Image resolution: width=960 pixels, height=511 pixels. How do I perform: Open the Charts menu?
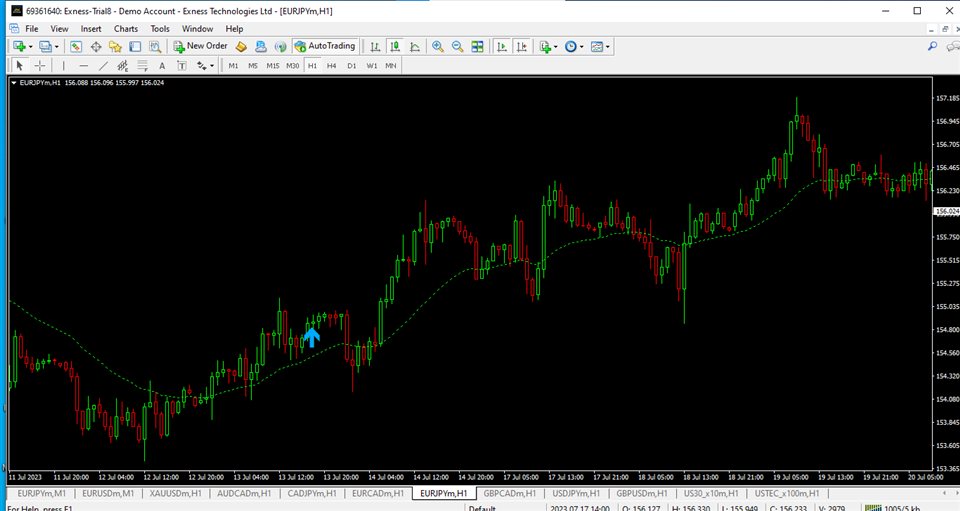point(126,29)
